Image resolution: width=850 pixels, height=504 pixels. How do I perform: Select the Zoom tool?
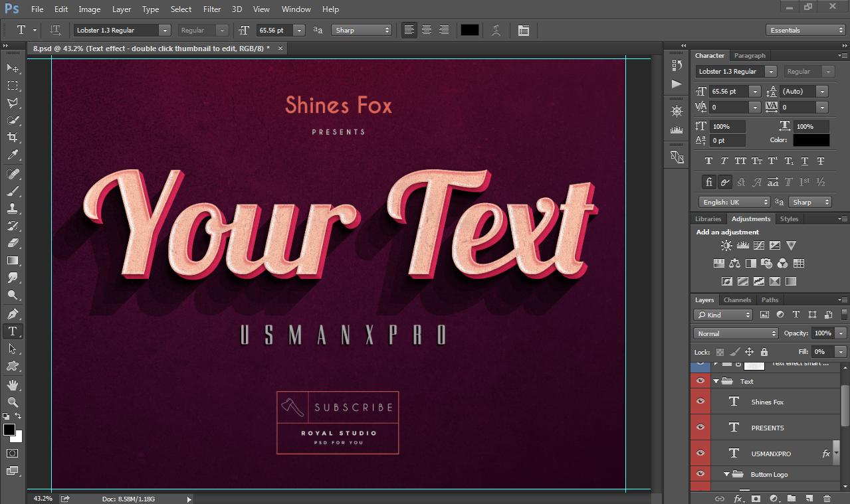tap(12, 402)
